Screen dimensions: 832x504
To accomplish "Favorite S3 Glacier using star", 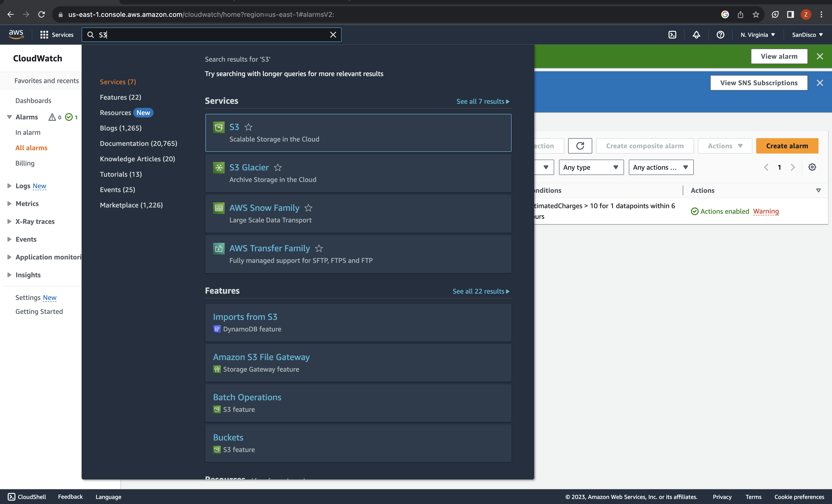I will [278, 168].
